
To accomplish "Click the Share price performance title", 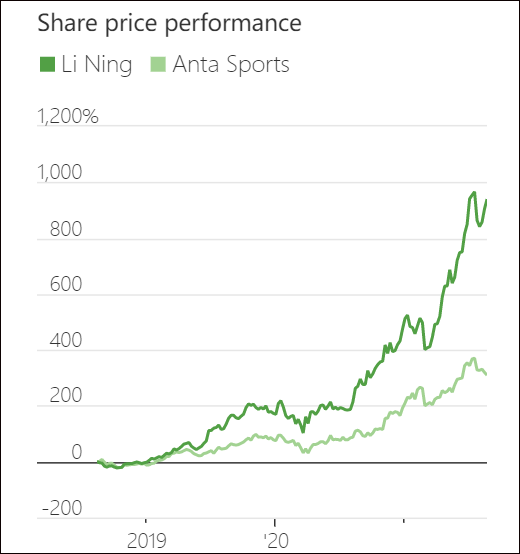I will click(169, 23).
